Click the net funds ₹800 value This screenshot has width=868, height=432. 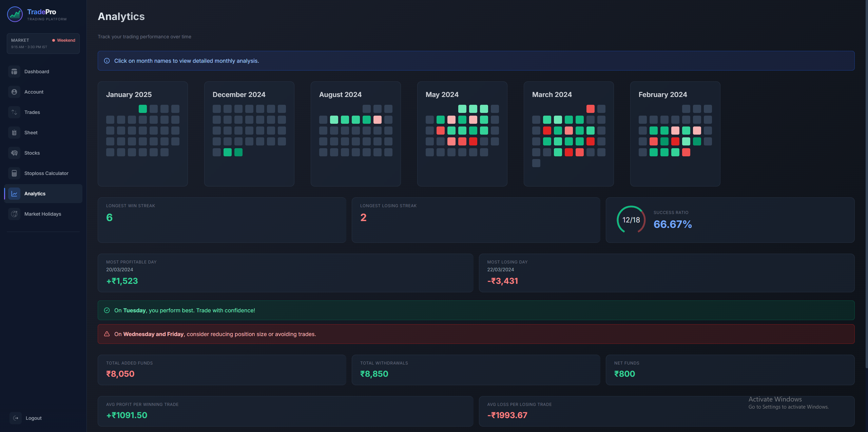pos(624,374)
